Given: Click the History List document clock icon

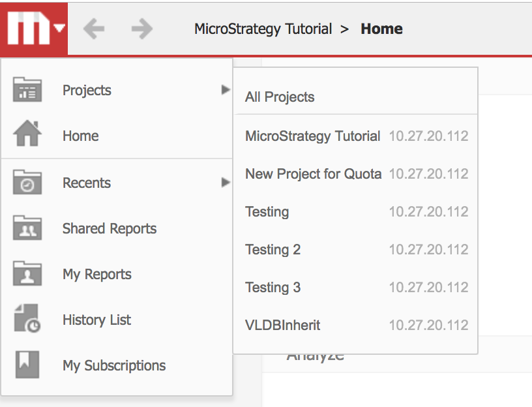Looking at the screenshot, I should pos(27,318).
